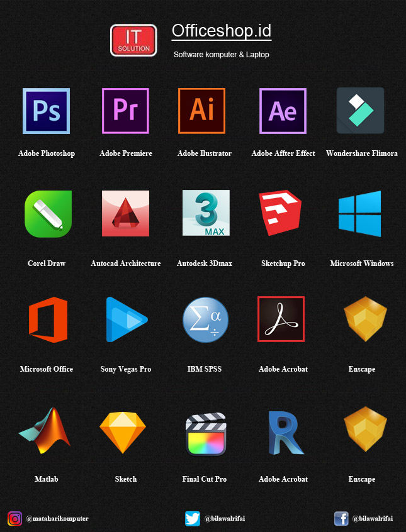
Task: Select the 'Wondershare Flimora' label
Action: tap(362, 153)
